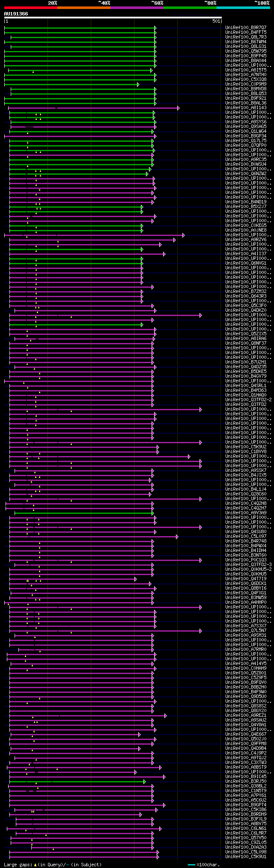Click the purple arrowhead of UniRef100_A4II37 alignment

coord(164,254)
